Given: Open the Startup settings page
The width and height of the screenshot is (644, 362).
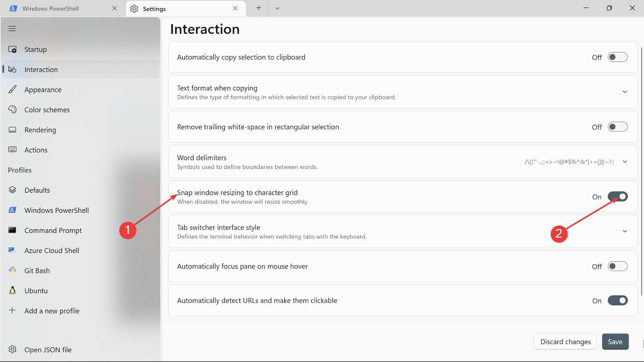Looking at the screenshot, I should (x=80, y=49).
